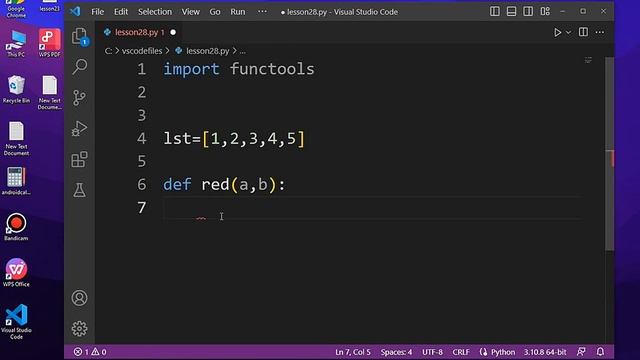Open the Search view icon

pyautogui.click(x=80, y=67)
